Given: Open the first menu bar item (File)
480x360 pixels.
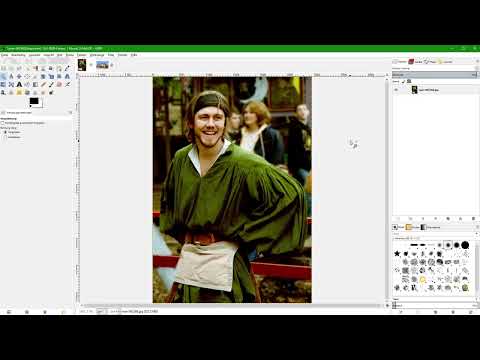Looking at the screenshot, I should tap(5, 55).
